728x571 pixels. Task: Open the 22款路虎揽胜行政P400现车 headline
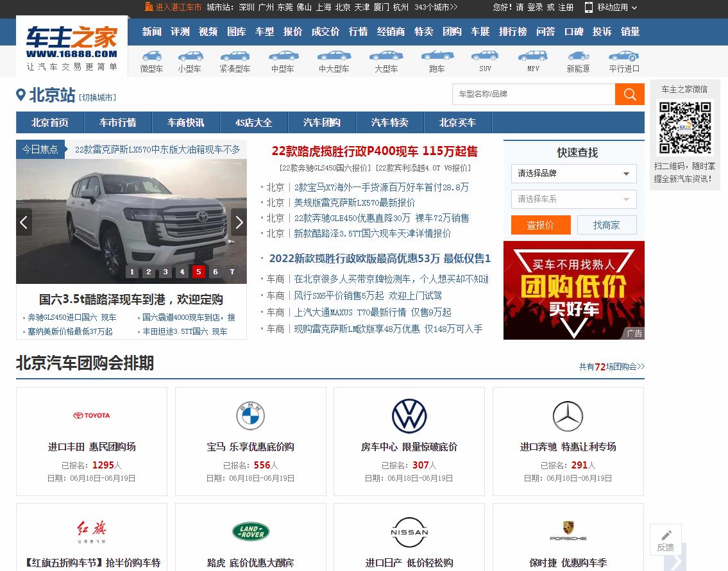coord(375,151)
